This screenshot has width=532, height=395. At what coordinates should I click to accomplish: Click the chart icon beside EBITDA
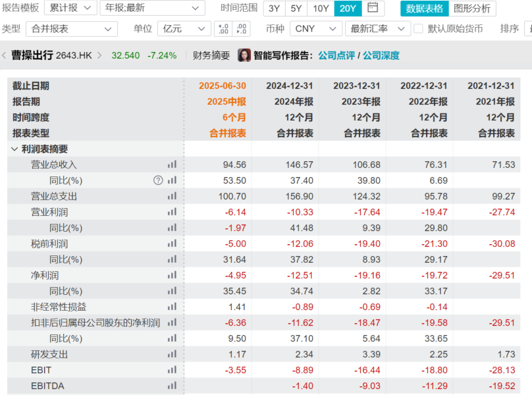[172, 386]
